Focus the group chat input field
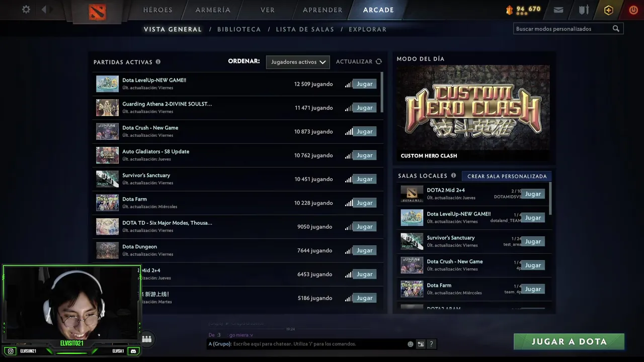The height and width of the screenshot is (362, 644). (307, 344)
